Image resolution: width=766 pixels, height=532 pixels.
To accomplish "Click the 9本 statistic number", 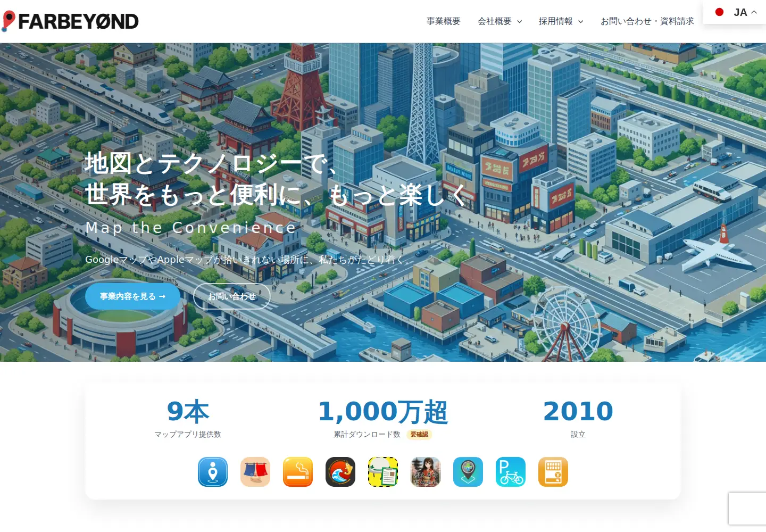I will click(188, 411).
